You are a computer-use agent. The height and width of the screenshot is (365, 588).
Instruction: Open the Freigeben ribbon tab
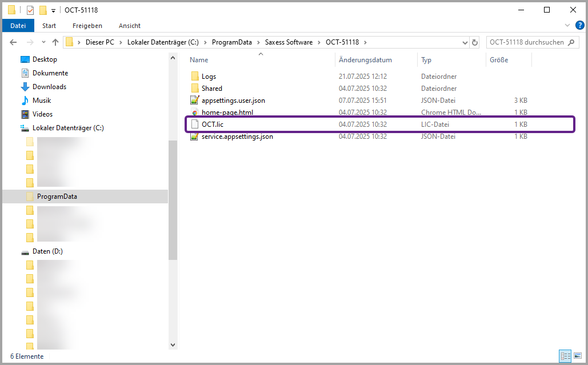click(x=87, y=26)
